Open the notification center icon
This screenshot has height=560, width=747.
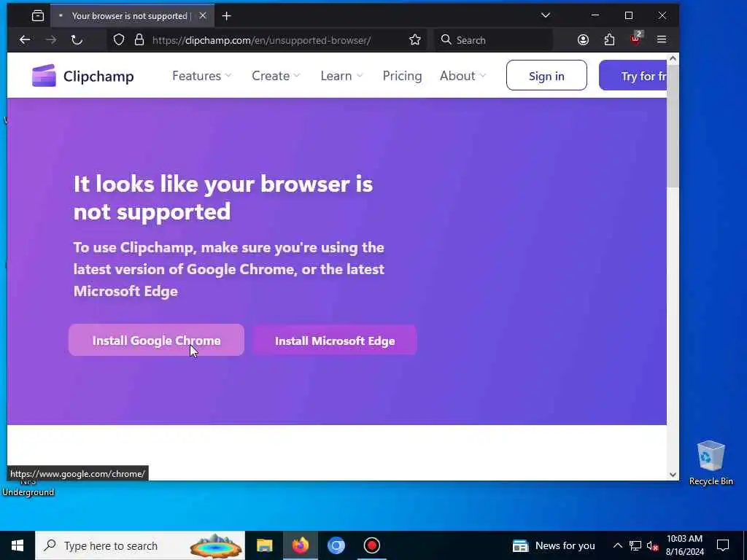tap(723, 545)
